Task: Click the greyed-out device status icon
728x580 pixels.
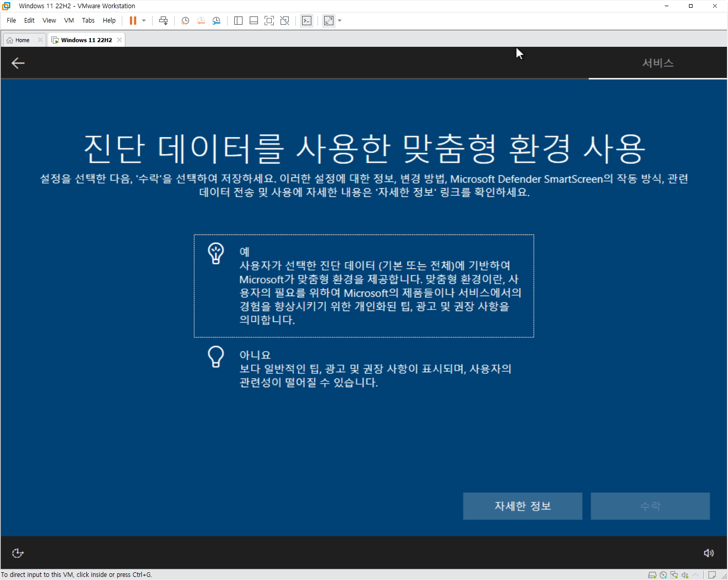Action: coord(696,575)
